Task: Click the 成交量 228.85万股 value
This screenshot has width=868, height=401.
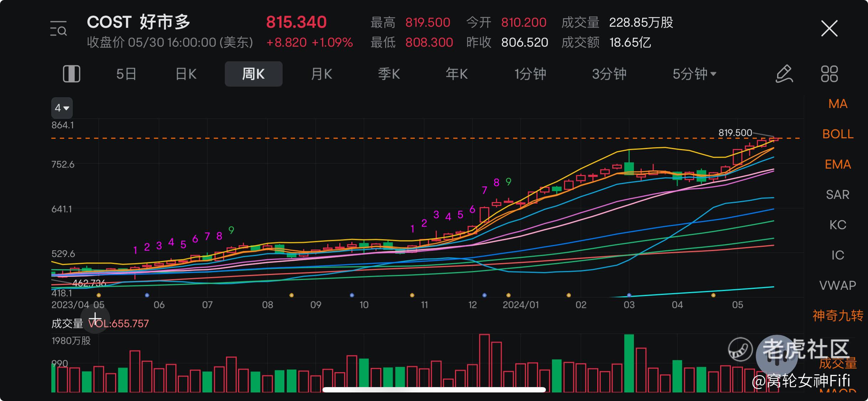Action: pyautogui.click(x=641, y=22)
